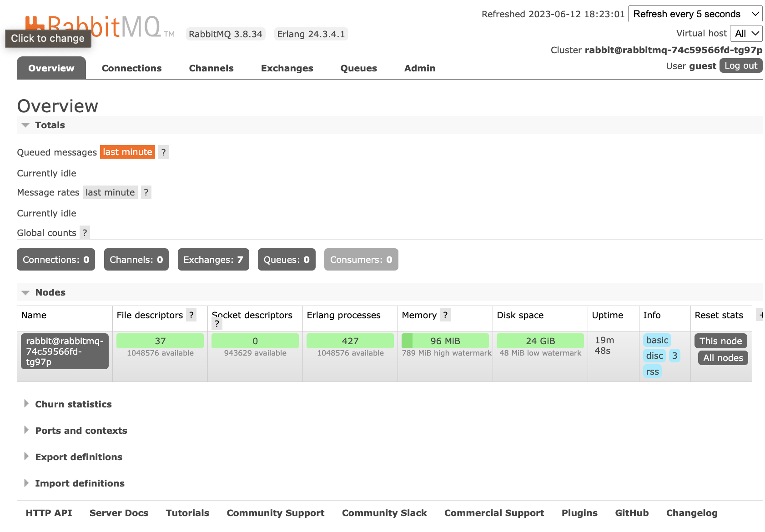The width and height of the screenshot is (765, 532).
Task: Click the Queues: 0 count button
Action: 287,260
